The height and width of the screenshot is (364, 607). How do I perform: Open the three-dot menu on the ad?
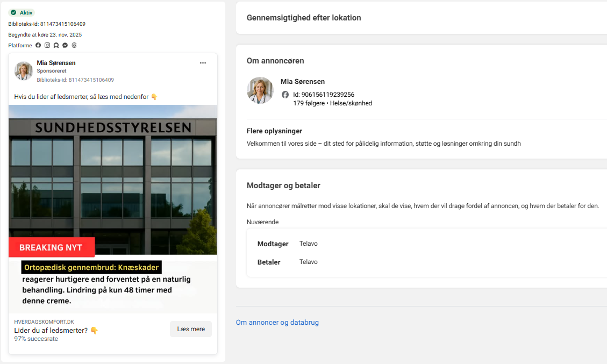click(x=203, y=63)
